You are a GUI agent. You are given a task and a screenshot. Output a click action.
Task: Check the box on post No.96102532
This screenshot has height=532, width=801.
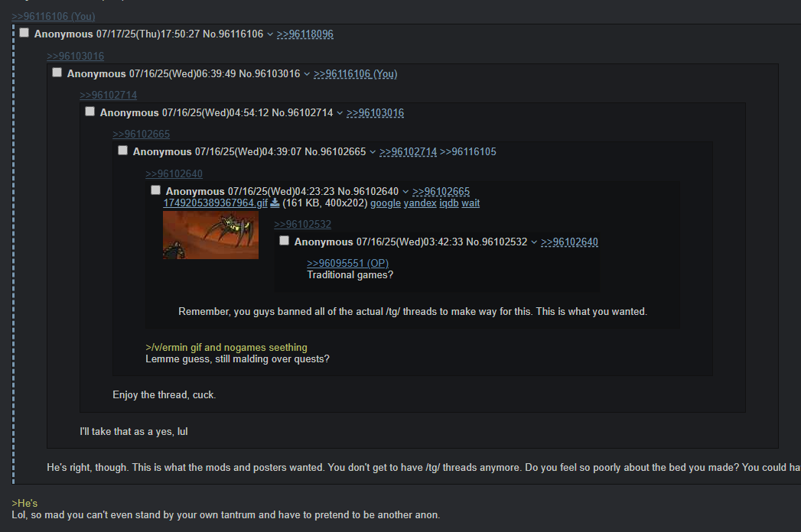[x=285, y=241]
